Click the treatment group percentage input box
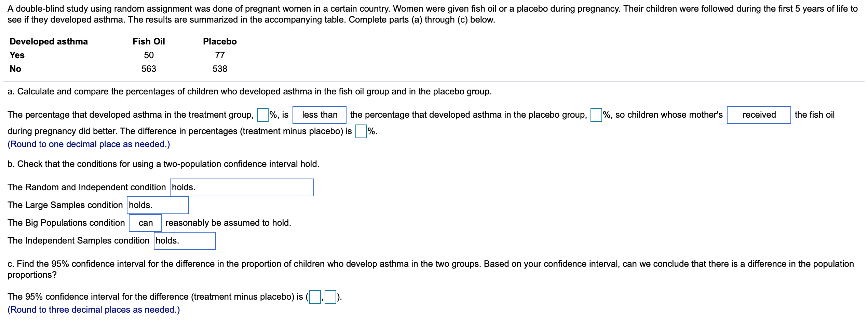The image size is (868, 327). click(262, 115)
